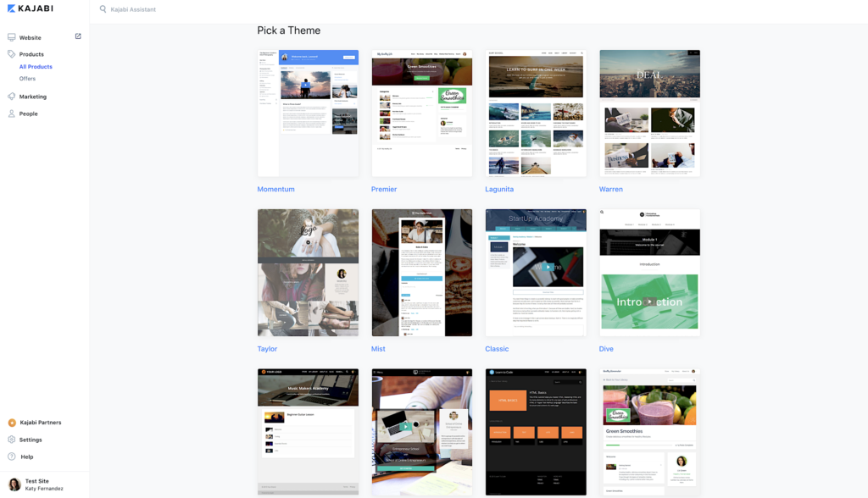The height and width of the screenshot is (498, 868).
Task: Click the Settings gear icon
Action: [12, 440]
